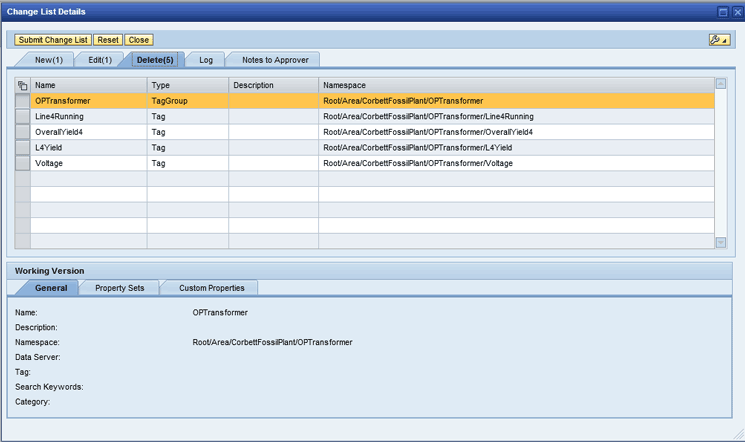Viewport: 745px width, 442px height.
Task: Click the select-all icon in table header
Action: click(x=23, y=85)
